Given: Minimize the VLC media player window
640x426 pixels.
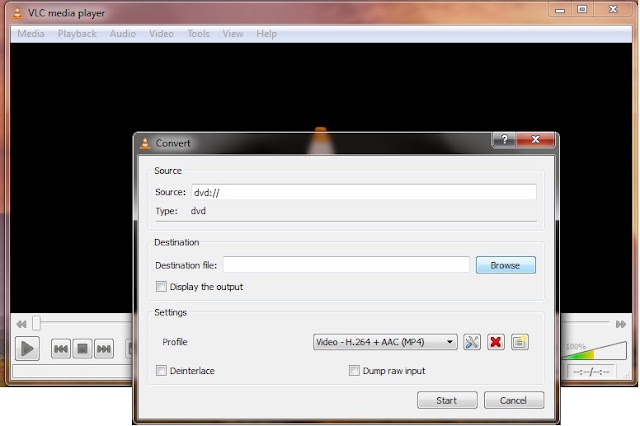Looking at the screenshot, I should 560,9.
